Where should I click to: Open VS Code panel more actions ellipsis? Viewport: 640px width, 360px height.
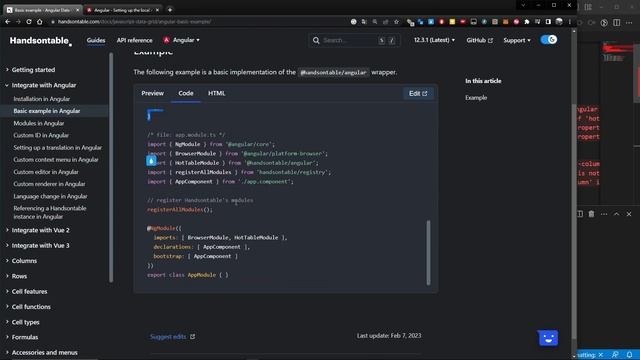pyautogui.click(x=604, y=214)
